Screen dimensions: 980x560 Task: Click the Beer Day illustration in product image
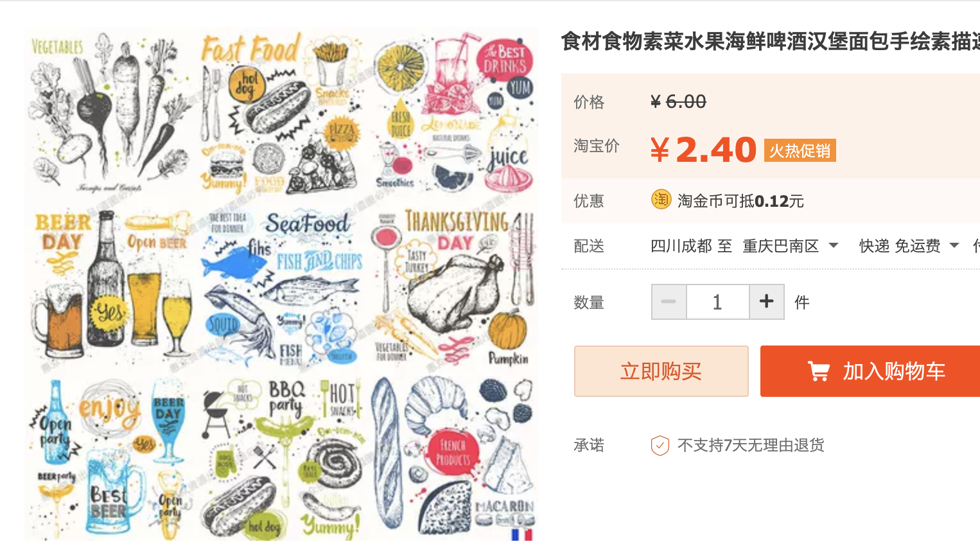click(x=110, y=288)
